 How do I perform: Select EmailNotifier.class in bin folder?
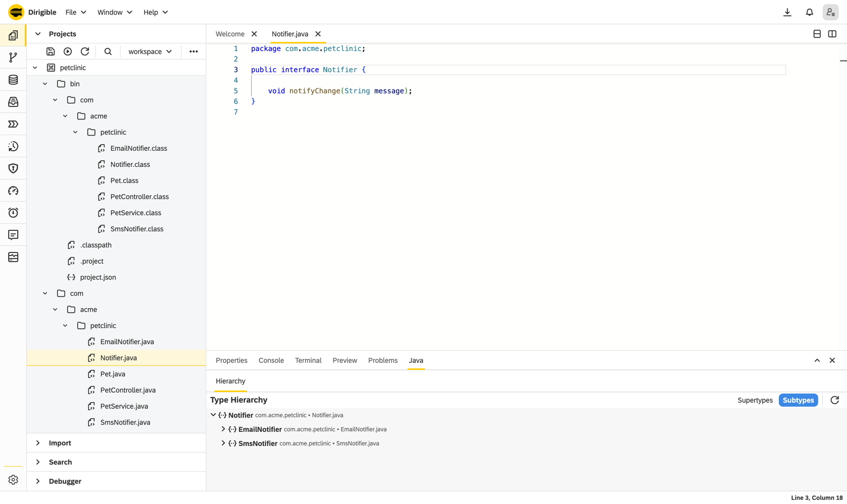pos(116,148)
